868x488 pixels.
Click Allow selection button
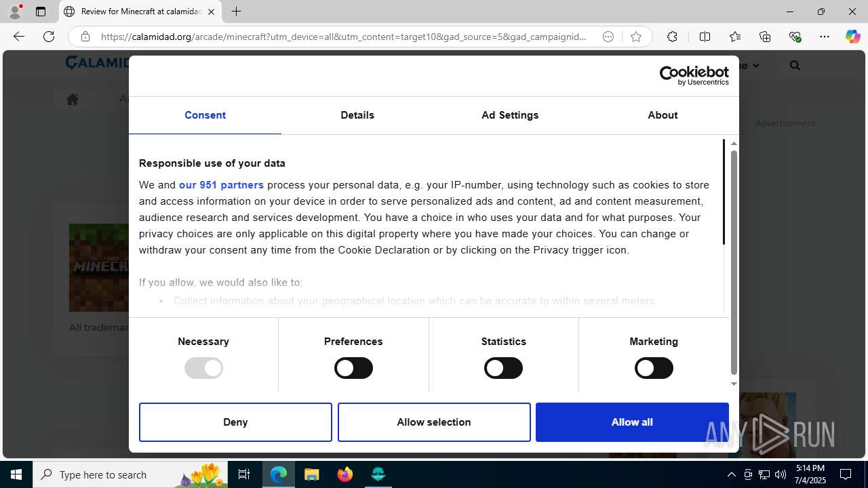[x=434, y=422]
